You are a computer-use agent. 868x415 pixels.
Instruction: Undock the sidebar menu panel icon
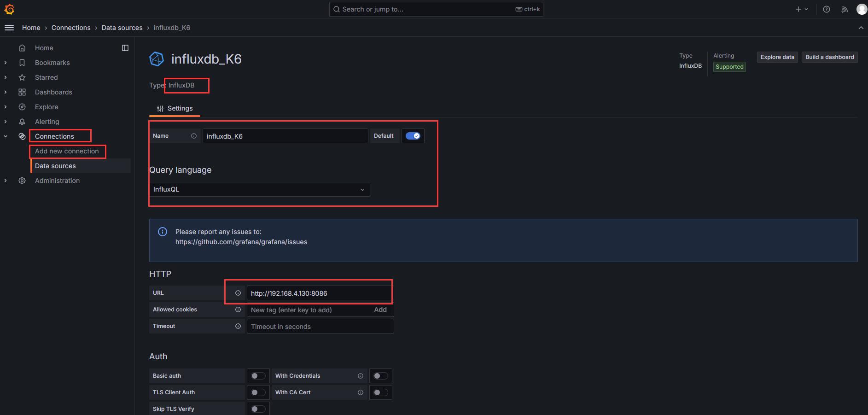click(x=125, y=48)
